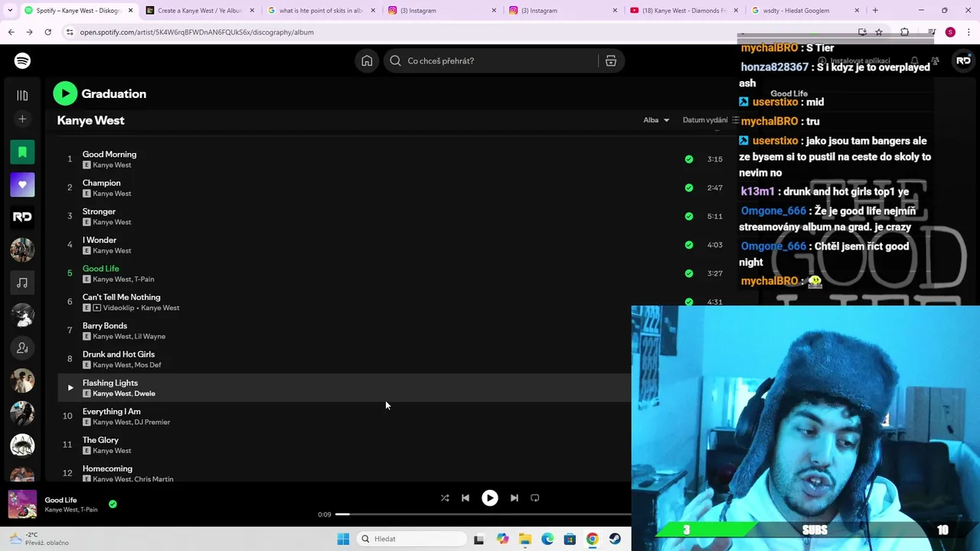Switch to the YouTube Diamonds tab

click(x=684, y=11)
